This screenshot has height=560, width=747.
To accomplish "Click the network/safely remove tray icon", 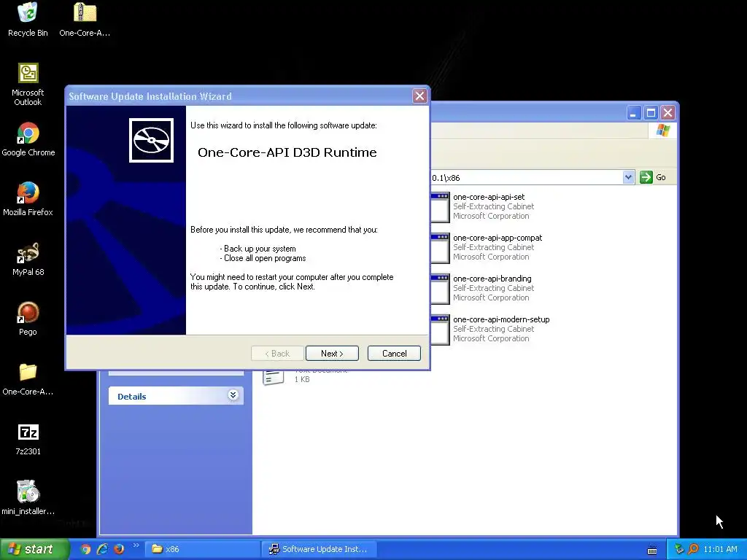I will click(x=679, y=549).
